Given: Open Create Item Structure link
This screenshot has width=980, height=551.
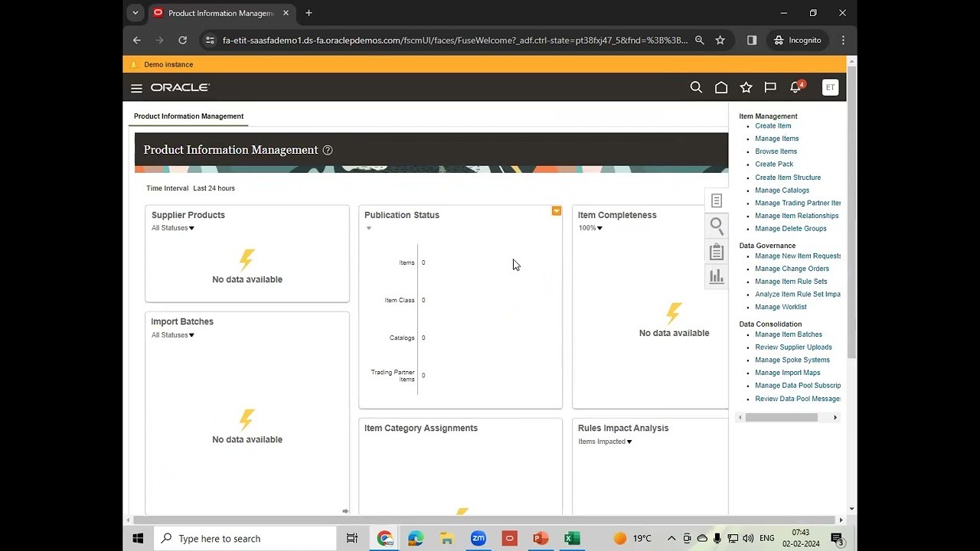Looking at the screenshot, I should (x=788, y=178).
